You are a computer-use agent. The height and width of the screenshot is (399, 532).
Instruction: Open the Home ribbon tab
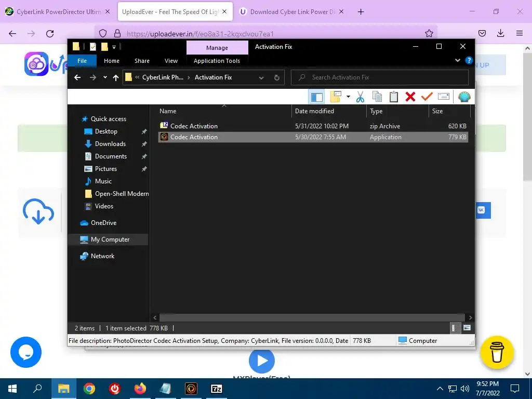[112, 61]
